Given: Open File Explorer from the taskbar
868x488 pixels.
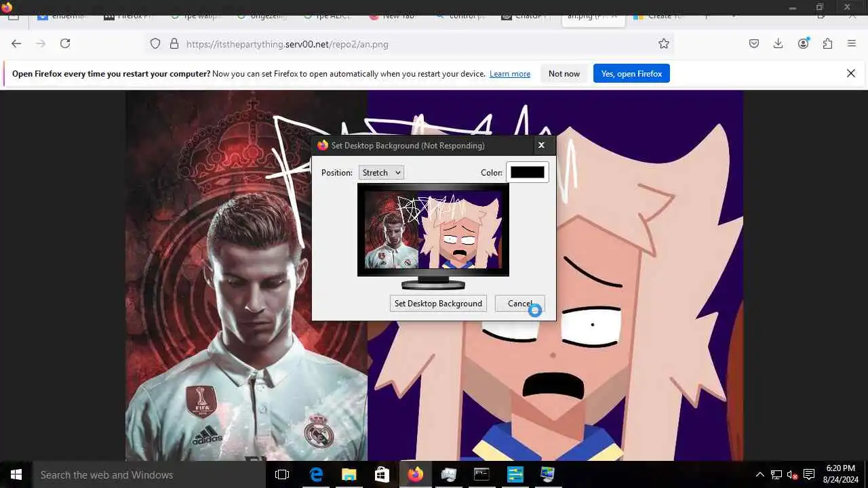Looking at the screenshot, I should pyautogui.click(x=349, y=474).
